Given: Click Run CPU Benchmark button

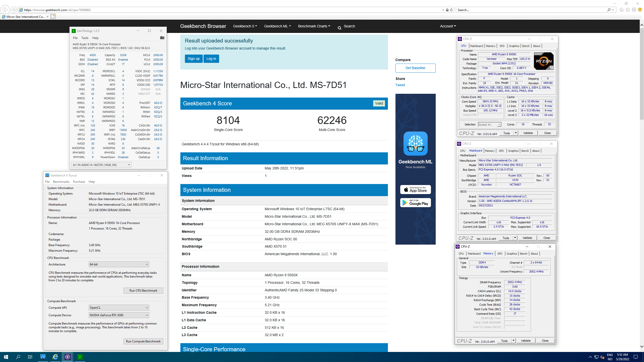Looking at the screenshot, I should 143,291.
